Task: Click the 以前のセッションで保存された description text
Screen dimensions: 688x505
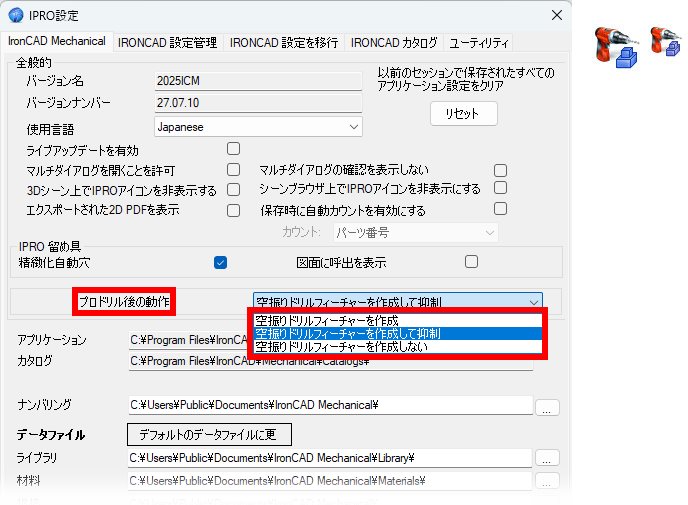Action: 466,79
